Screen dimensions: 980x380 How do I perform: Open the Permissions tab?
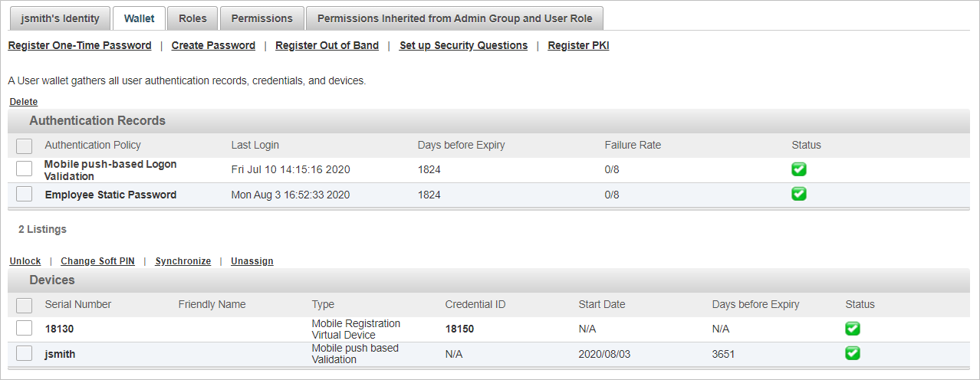(x=261, y=18)
